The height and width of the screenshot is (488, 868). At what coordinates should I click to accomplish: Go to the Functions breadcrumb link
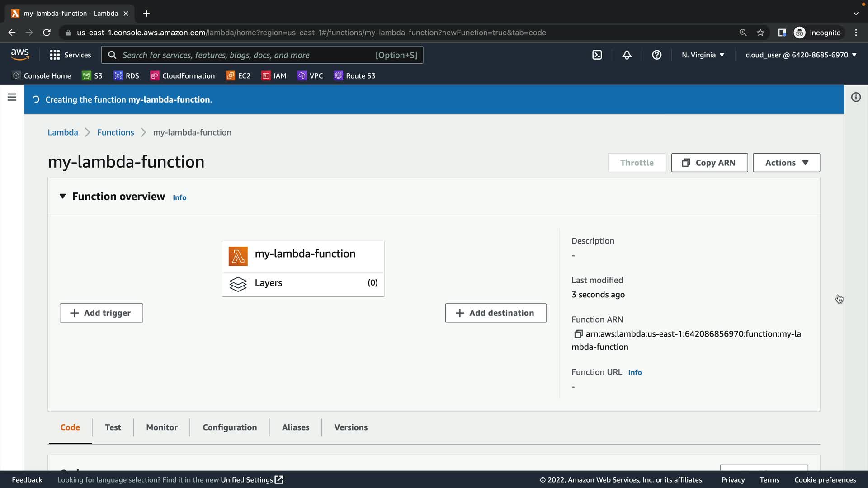(115, 132)
